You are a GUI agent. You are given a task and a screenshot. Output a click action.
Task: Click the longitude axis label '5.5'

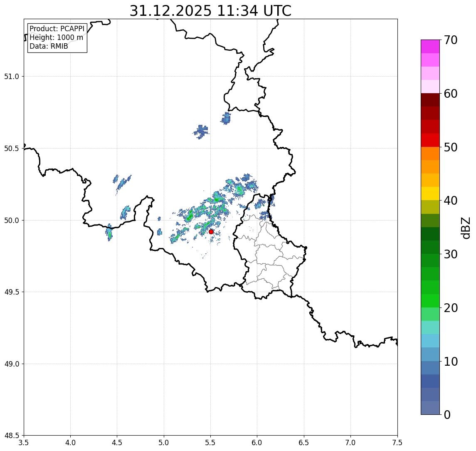click(211, 443)
